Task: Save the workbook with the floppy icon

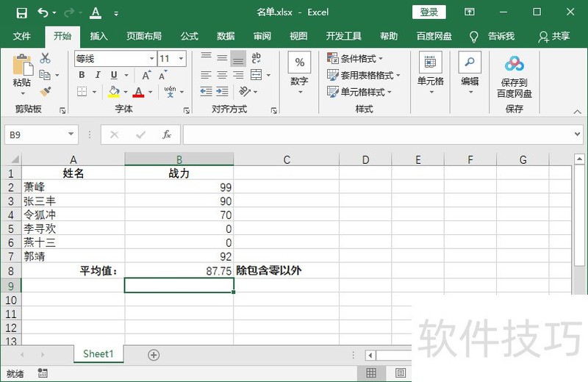Action: click(x=22, y=13)
